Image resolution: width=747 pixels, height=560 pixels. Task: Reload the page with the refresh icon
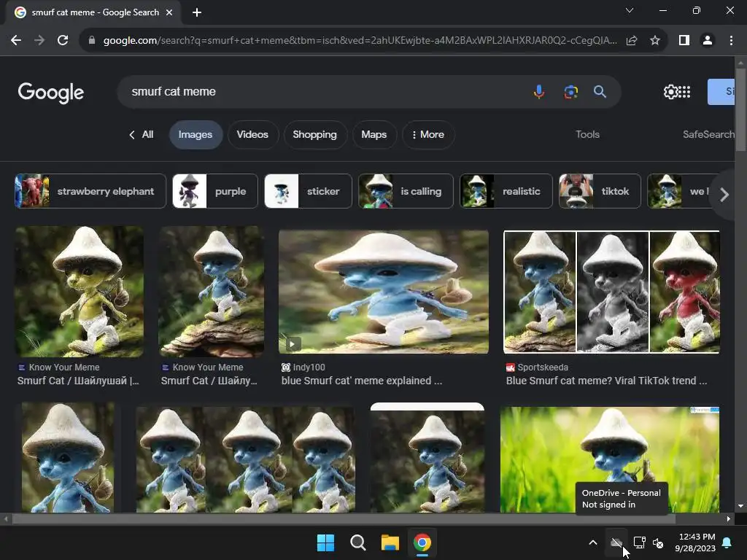tap(63, 41)
